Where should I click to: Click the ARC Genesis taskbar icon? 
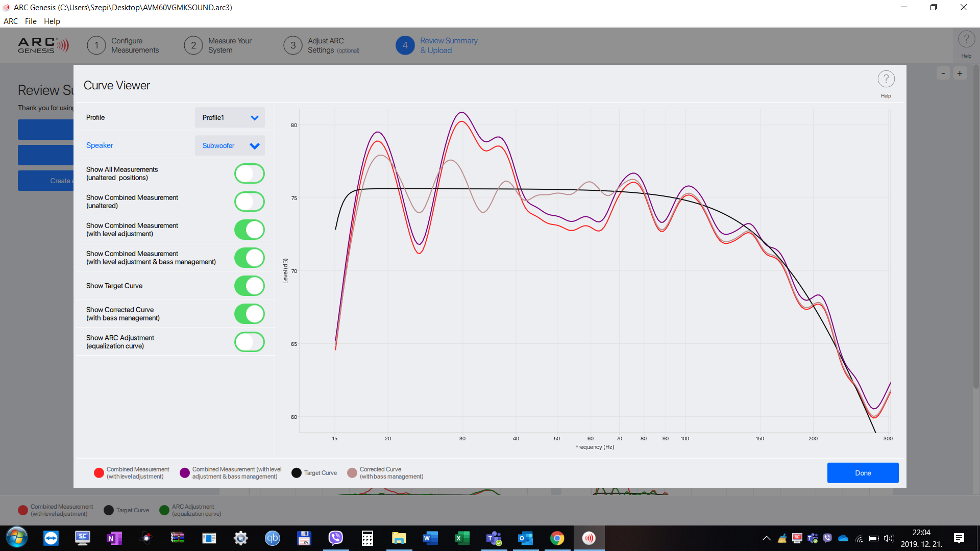pyautogui.click(x=589, y=538)
